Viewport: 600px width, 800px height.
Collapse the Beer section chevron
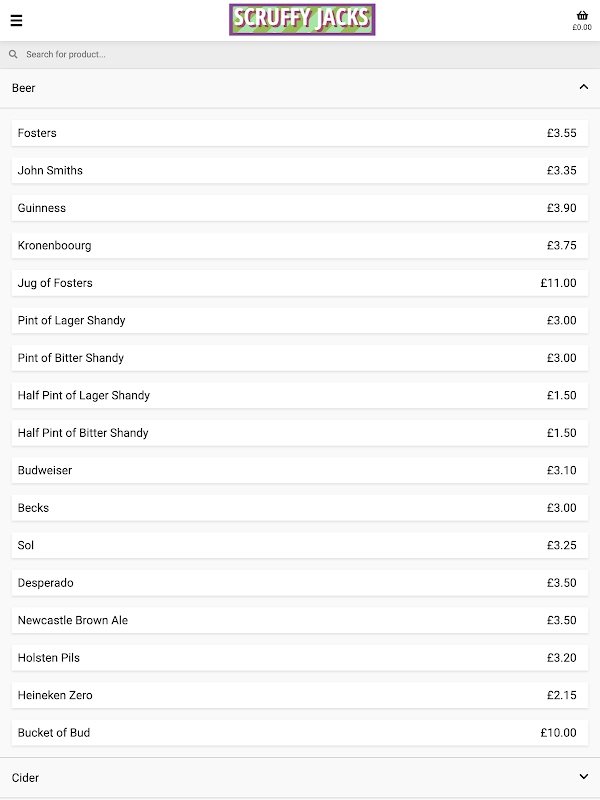click(x=584, y=88)
